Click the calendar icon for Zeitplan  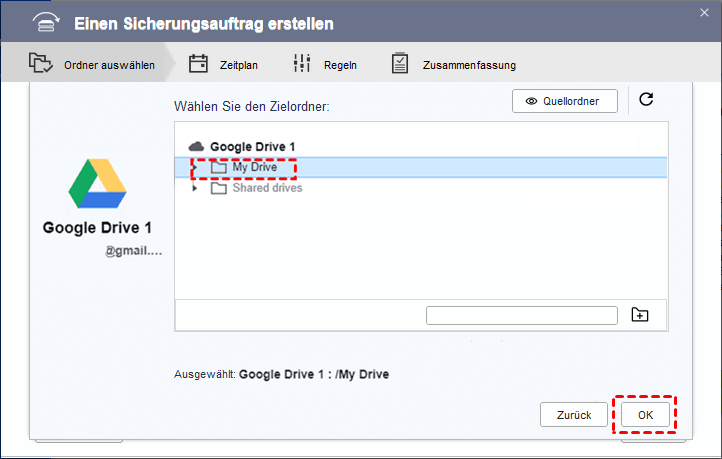(198, 64)
